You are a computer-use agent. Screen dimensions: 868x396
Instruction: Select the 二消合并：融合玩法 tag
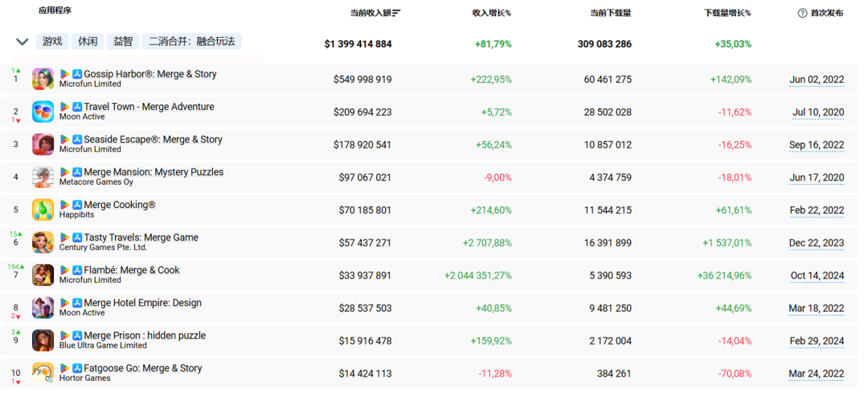[x=192, y=42]
